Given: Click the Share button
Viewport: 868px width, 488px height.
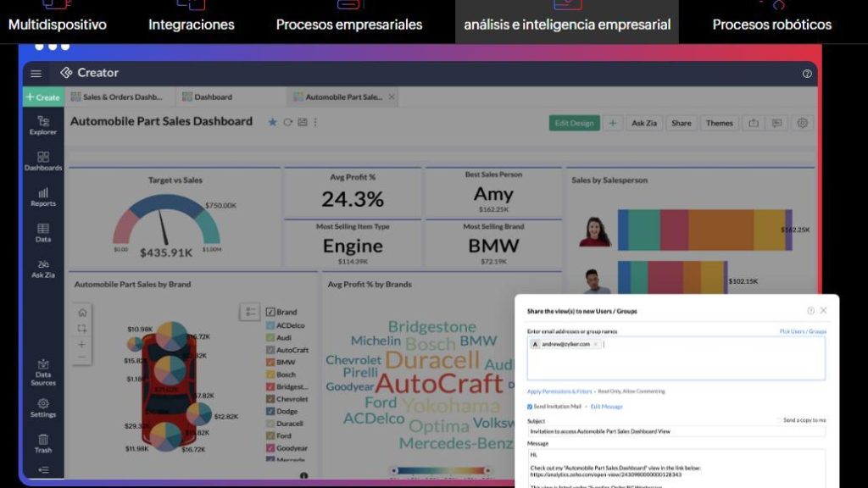Looking at the screenshot, I should [682, 123].
